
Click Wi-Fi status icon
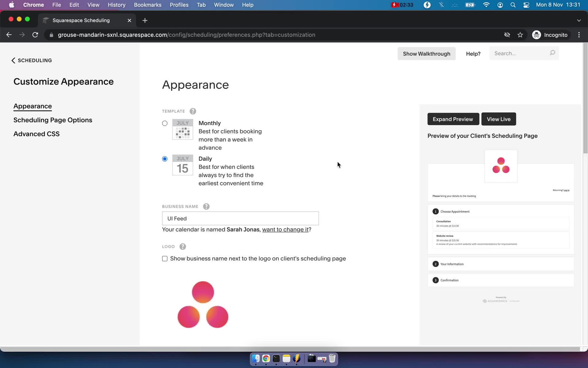pos(486,5)
